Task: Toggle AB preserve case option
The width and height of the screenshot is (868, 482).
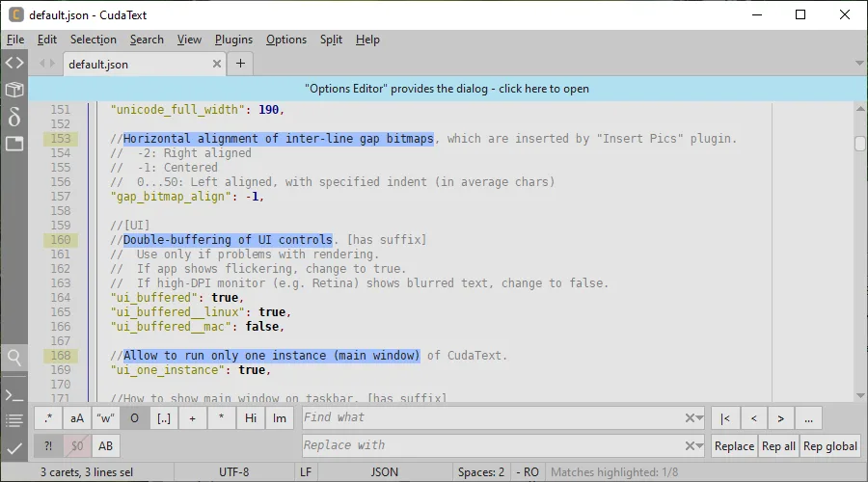Action: click(x=106, y=446)
